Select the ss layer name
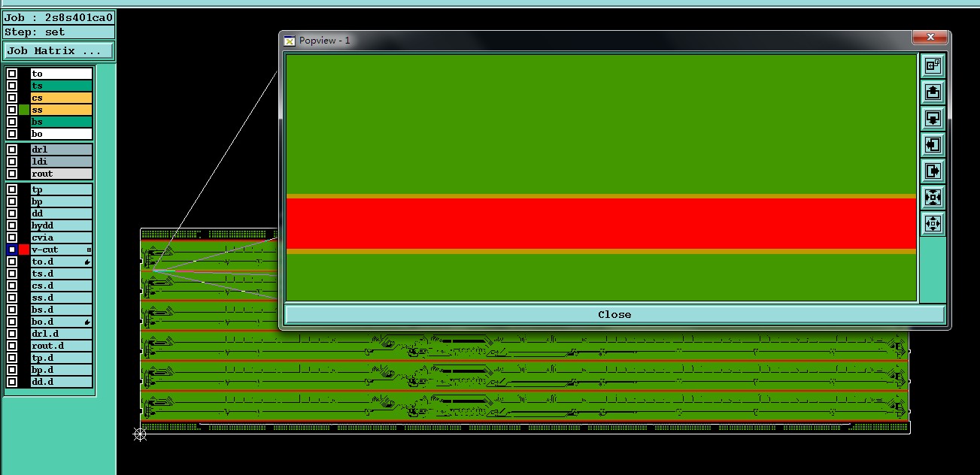 (x=62, y=110)
